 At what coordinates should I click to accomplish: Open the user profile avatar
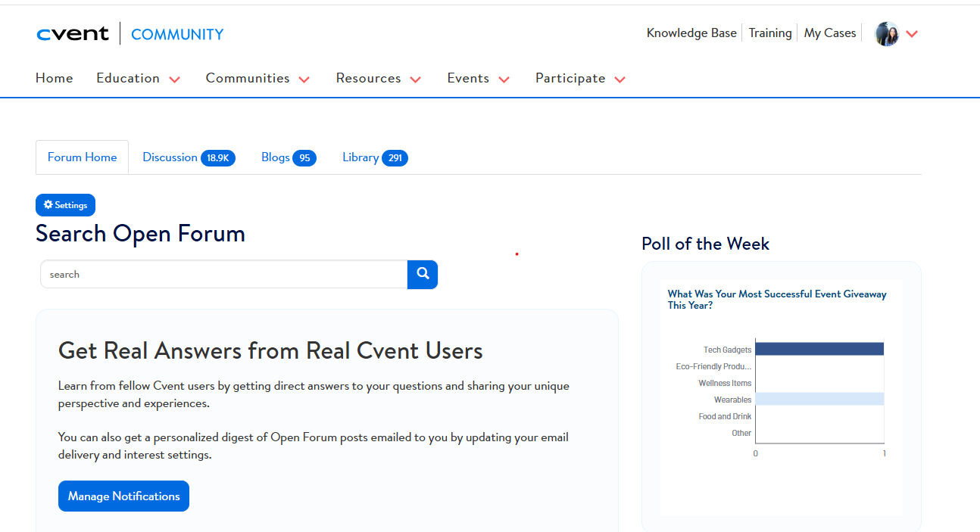pos(886,34)
